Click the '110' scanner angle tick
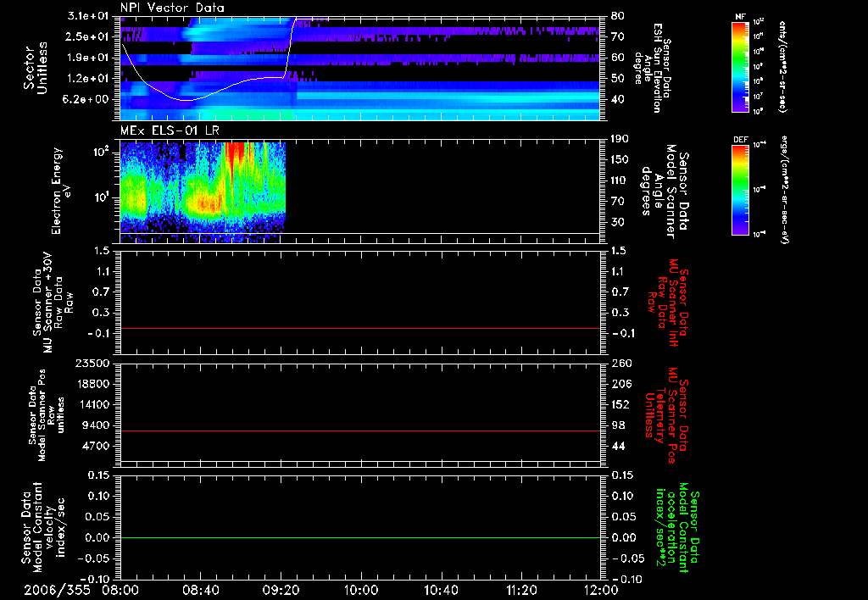868x600 pixels. (620, 181)
